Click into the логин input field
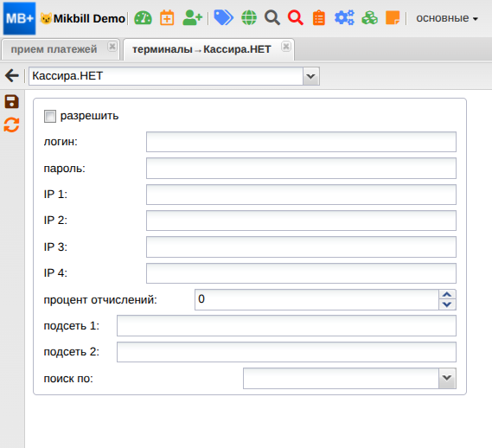Screen dimensions: 492x448 (301, 142)
